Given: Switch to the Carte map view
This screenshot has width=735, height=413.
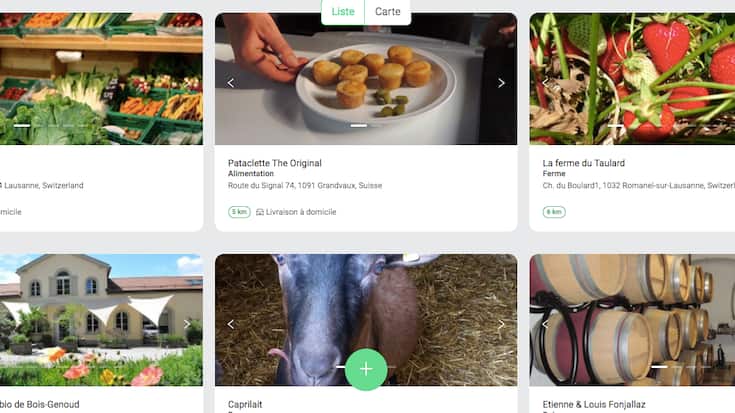Looking at the screenshot, I should pyautogui.click(x=387, y=12).
